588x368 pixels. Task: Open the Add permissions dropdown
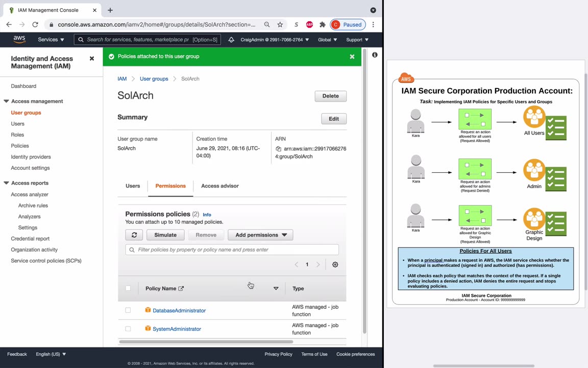261,235
